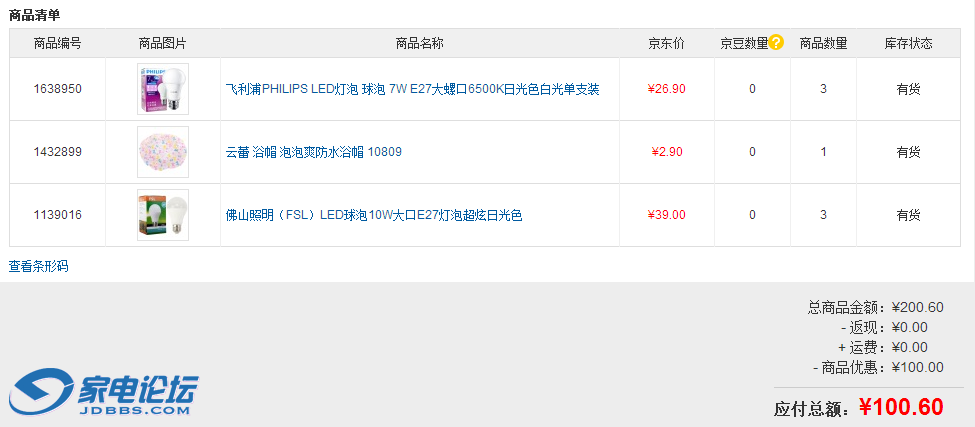Click product number 1638950
975x427 pixels.
coord(57,89)
